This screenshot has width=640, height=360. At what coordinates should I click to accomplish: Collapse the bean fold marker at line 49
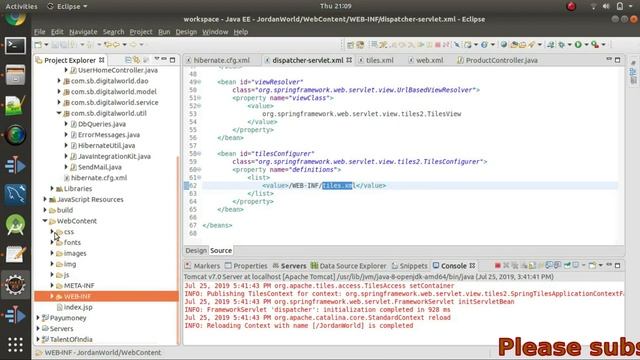(x=199, y=82)
